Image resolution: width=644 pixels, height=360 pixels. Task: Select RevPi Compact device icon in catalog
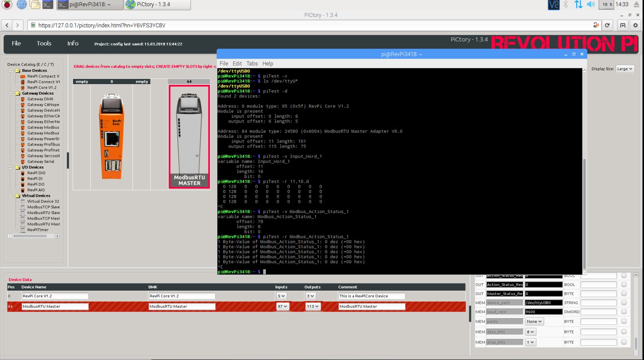(x=23, y=76)
